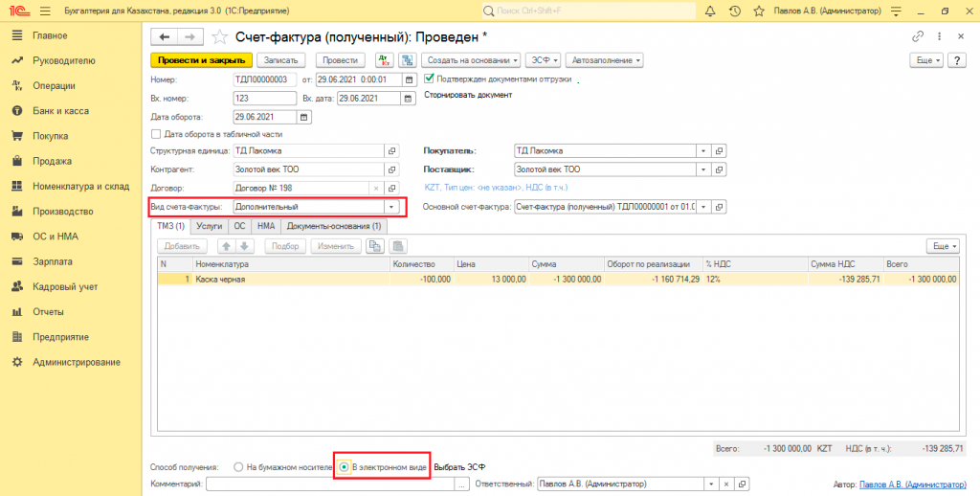This screenshot has height=496, width=980.
Task: Click Подбор button in table toolbar
Action: [285, 246]
